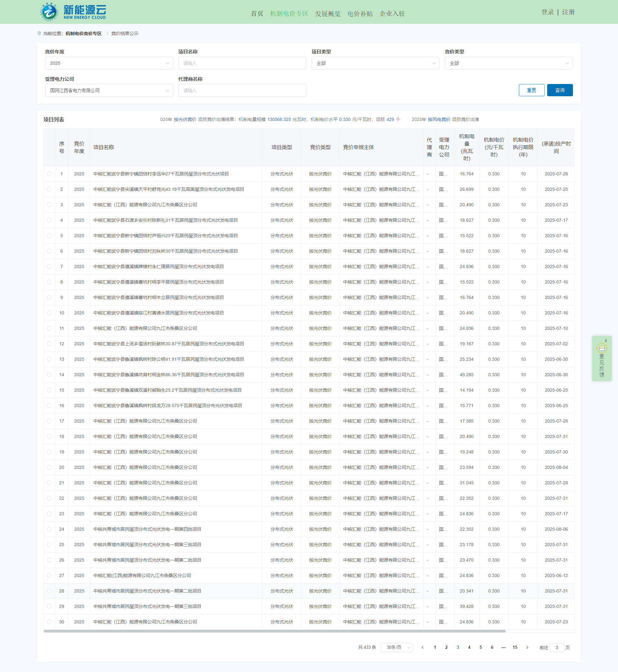
Task: Select radio button for row 1
Action: click(49, 174)
